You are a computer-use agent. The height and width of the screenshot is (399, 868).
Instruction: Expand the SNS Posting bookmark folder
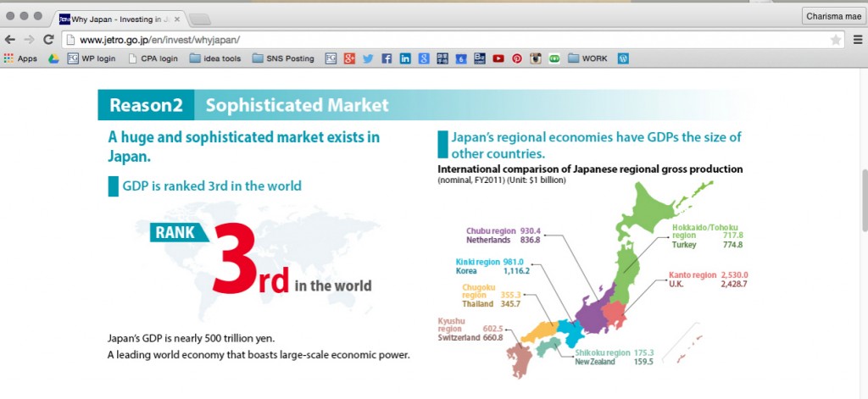pos(283,58)
